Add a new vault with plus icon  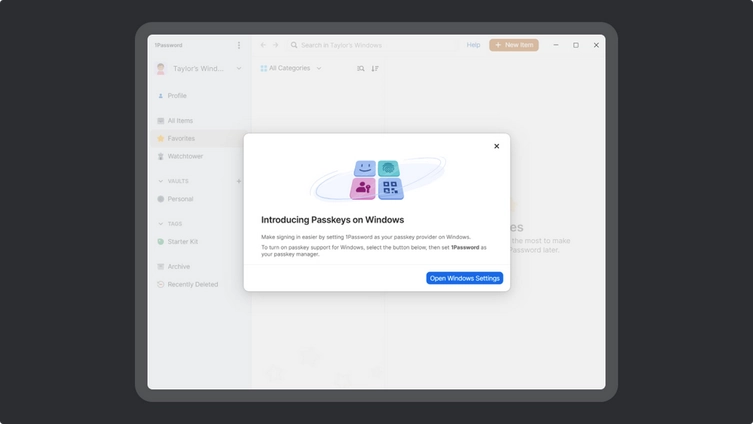[238, 181]
